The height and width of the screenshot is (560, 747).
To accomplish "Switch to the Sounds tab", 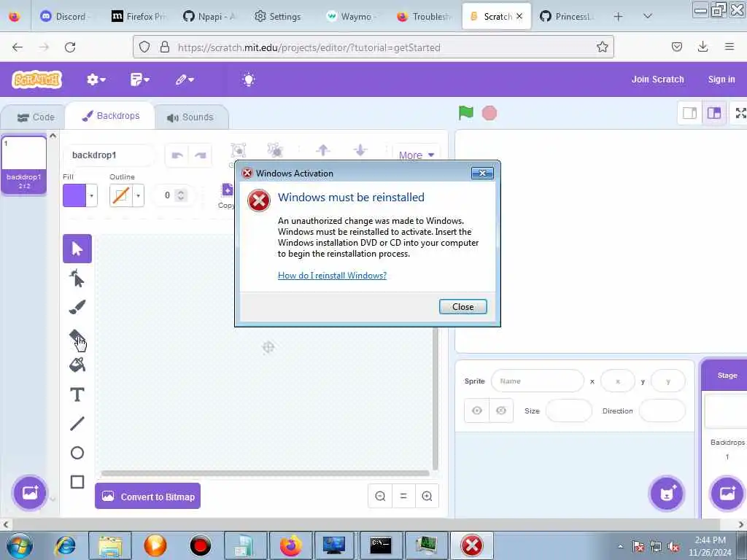I will pos(190,117).
